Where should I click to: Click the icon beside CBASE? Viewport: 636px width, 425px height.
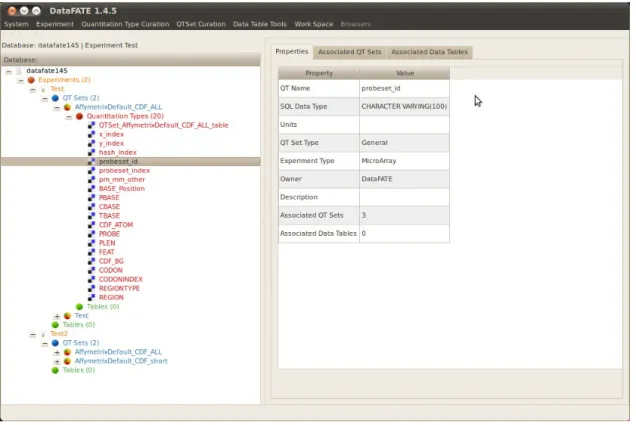pos(92,207)
